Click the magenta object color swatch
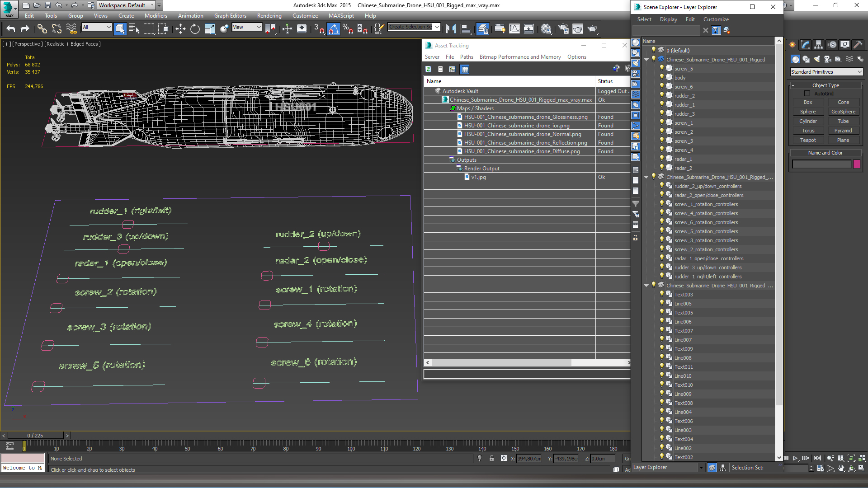 point(857,164)
